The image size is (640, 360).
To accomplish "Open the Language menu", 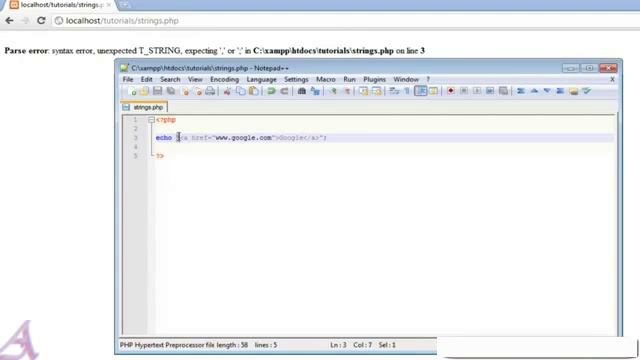I will (262, 79).
